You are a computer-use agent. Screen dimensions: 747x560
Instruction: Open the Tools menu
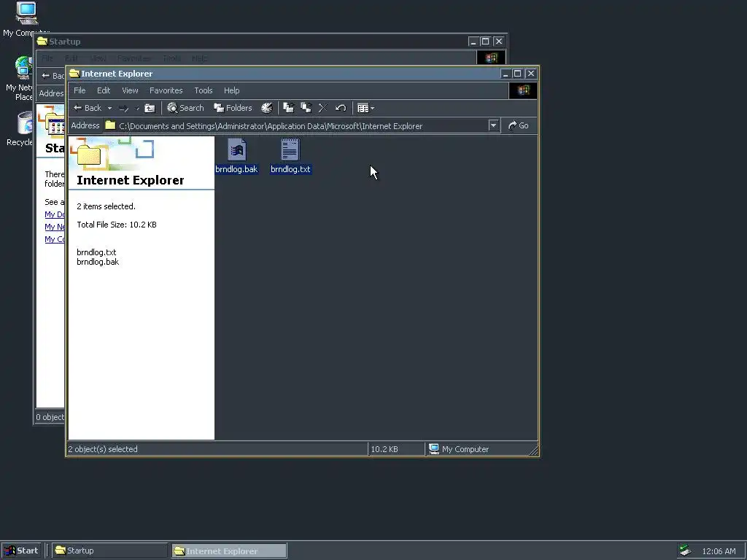coord(204,90)
